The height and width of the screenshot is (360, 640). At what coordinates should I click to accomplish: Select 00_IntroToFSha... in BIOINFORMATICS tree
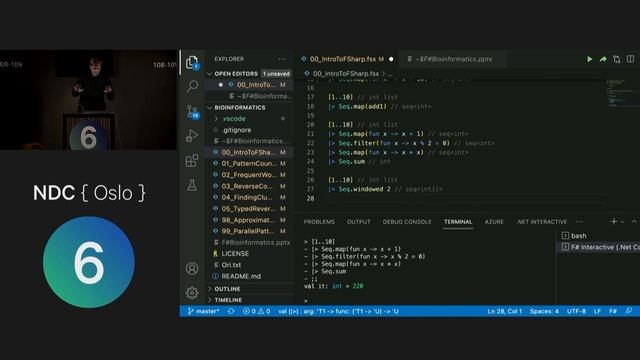[249, 152]
